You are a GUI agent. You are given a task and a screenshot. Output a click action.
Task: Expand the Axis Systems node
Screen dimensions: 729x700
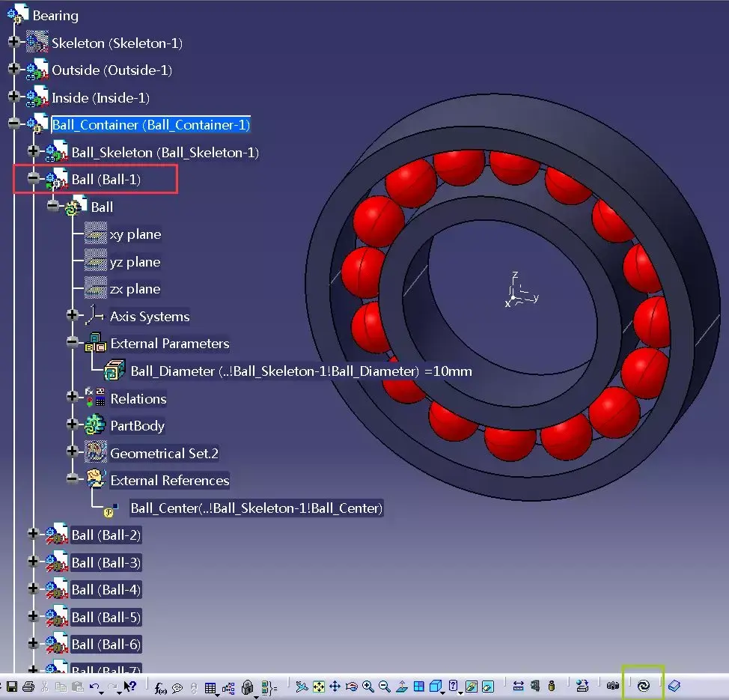(73, 315)
